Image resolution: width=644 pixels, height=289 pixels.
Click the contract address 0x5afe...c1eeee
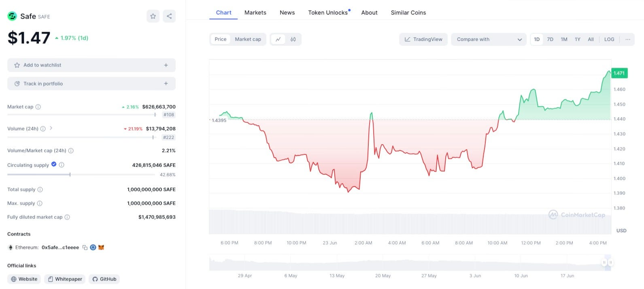click(x=60, y=248)
